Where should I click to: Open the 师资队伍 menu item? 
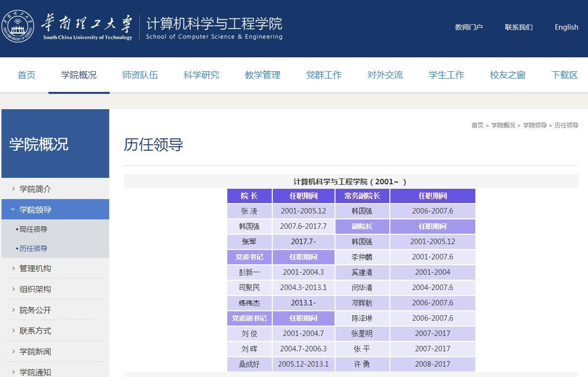[140, 75]
